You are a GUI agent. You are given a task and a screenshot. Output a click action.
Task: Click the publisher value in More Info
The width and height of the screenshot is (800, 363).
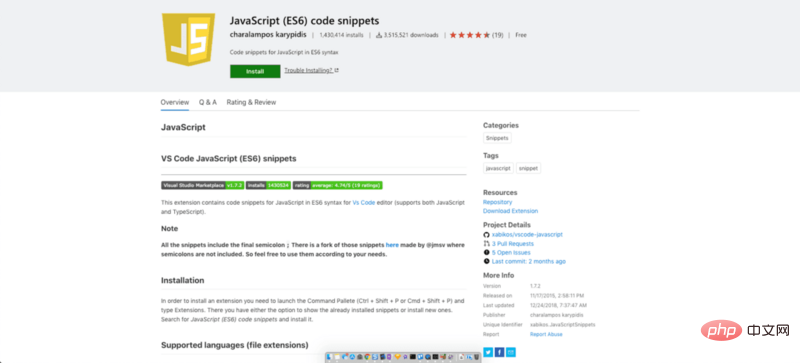557,315
